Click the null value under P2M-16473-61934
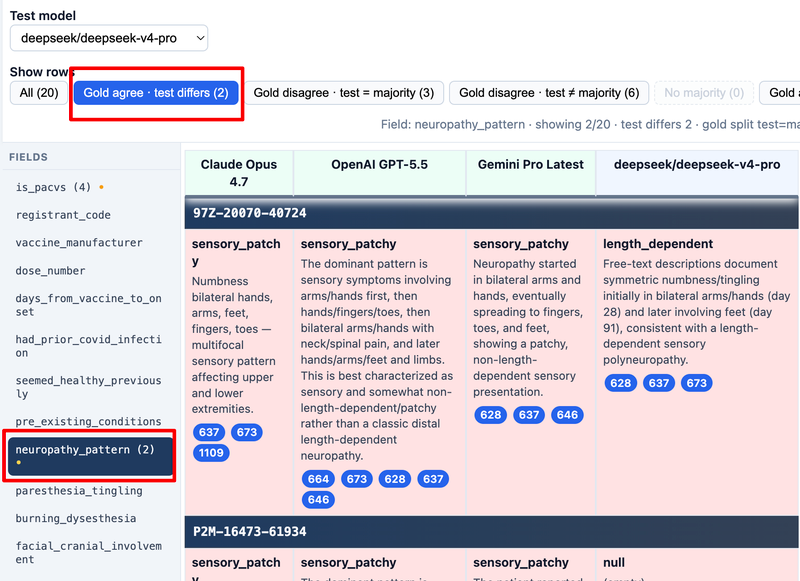 pos(614,563)
